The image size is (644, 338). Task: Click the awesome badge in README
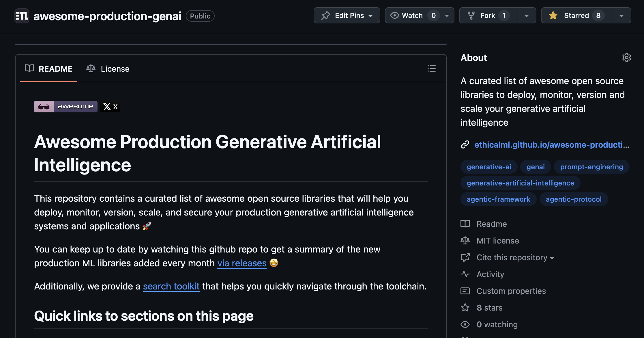click(65, 107)
